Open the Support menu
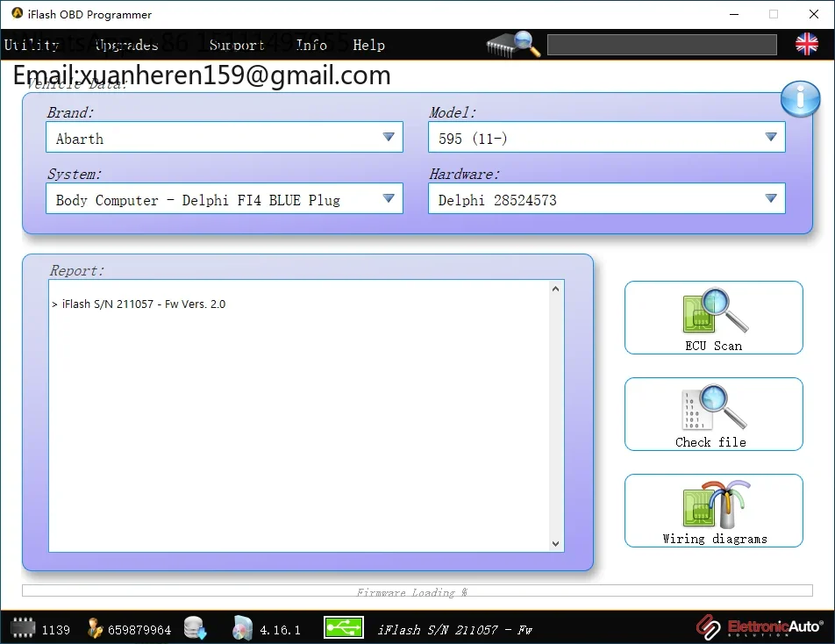 (x=237, y=45)
